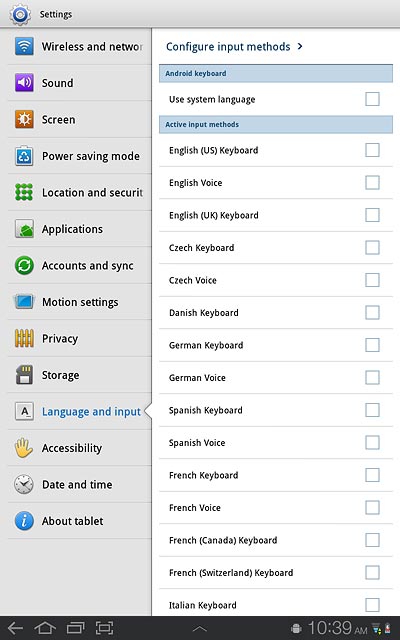Expand the Configure input methods chevron
Screen dimensions: 400x640
300,47
